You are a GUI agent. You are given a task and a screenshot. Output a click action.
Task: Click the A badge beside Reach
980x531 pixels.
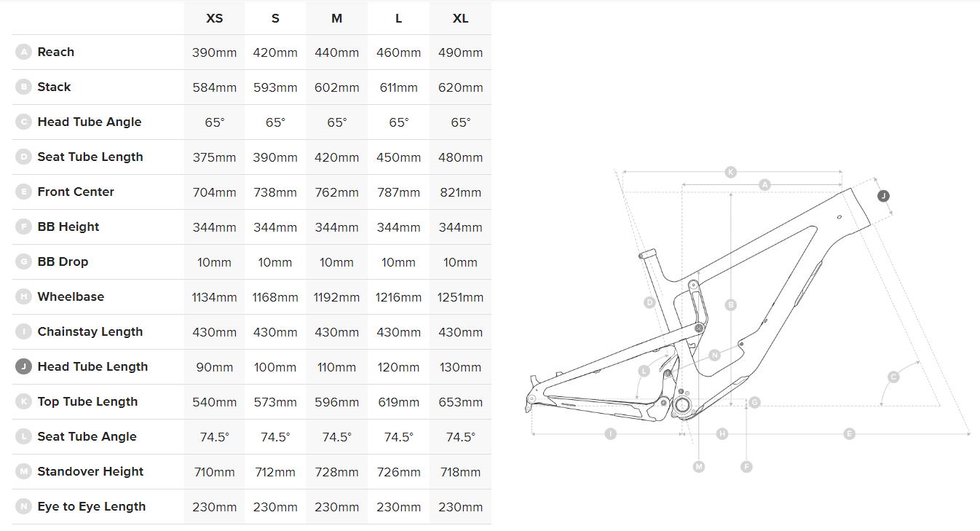point(23,52)
